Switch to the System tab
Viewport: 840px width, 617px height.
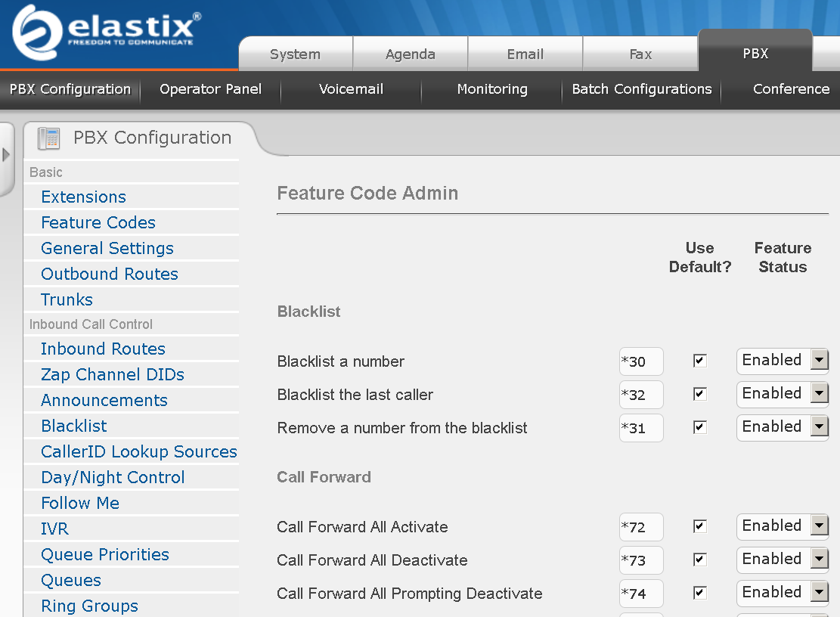click(295, 54)
